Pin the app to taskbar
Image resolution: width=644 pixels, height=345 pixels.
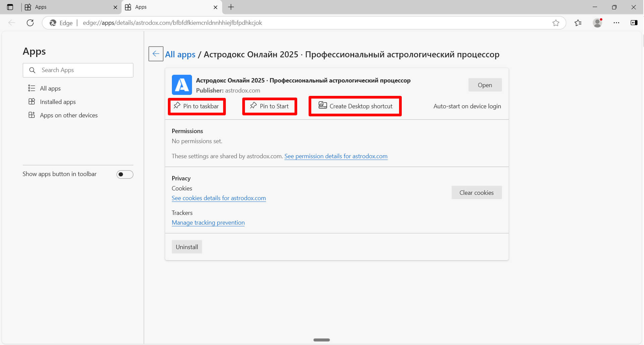point(197,106)
